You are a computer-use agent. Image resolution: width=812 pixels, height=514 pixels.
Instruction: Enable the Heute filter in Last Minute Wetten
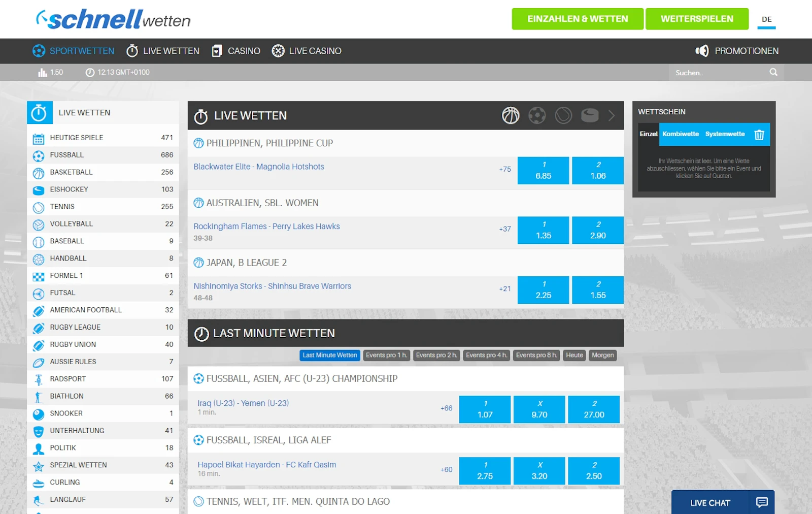tap(574, 355)
